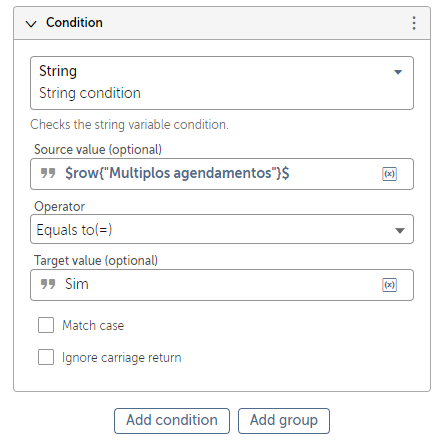Open the String condition type dropdown
The width and height of the screenshot is (442, 446).
[x=222, y=83]
